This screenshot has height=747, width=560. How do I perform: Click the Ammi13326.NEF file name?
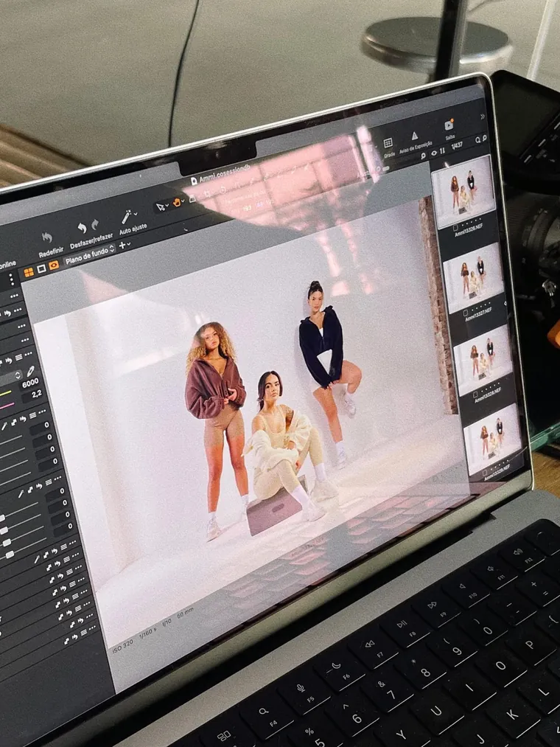[468, 231]
